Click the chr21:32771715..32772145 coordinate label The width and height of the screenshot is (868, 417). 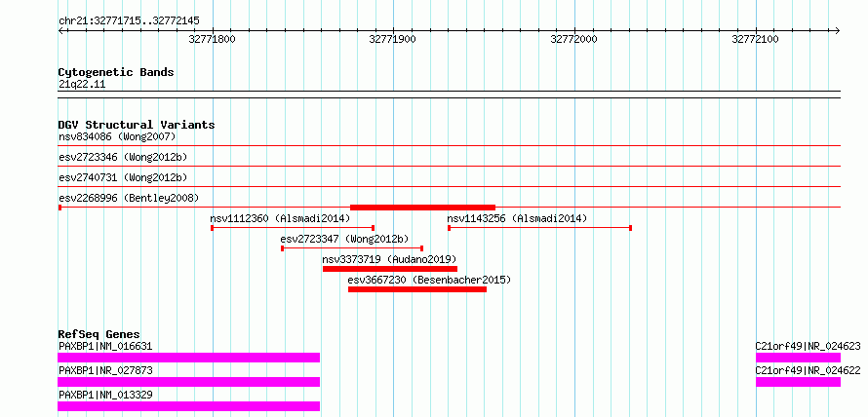click(x=129, y=21)
